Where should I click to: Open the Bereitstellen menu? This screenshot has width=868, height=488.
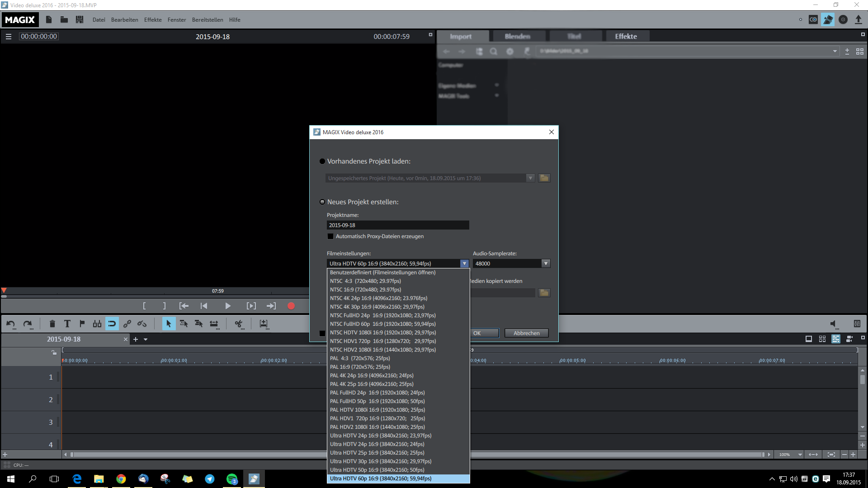click(208, 20)
